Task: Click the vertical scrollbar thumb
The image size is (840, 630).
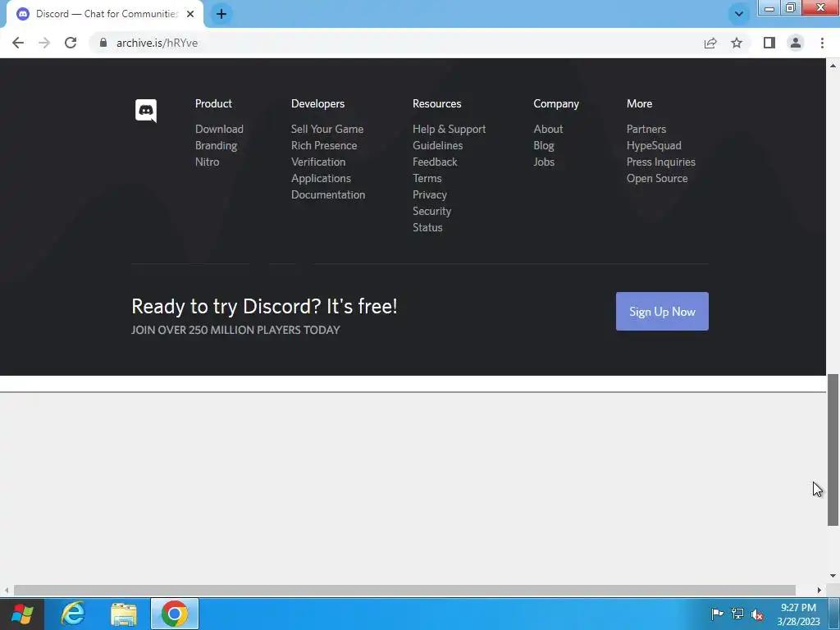Action: pos(833,450)
